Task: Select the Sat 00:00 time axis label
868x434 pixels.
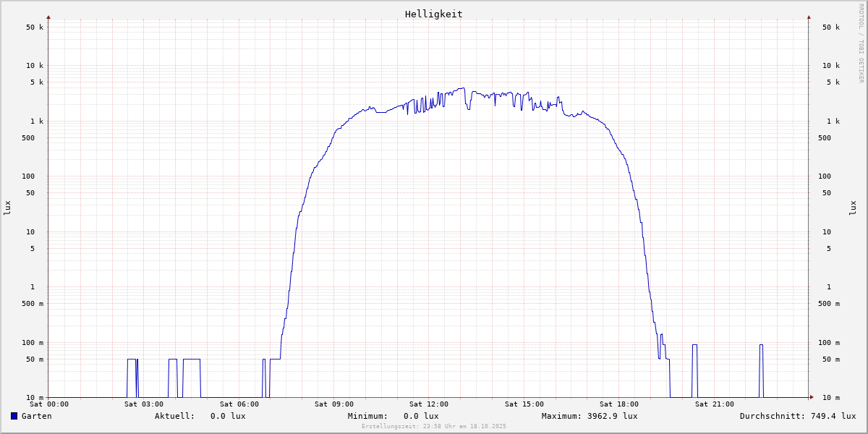Action: click(49, 404)
